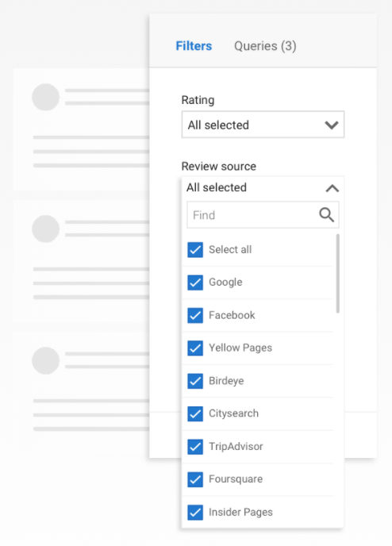Toggle the Insider Pages checkbox
The height and width of the screenshot is (546, 392).
coord(195,512)
